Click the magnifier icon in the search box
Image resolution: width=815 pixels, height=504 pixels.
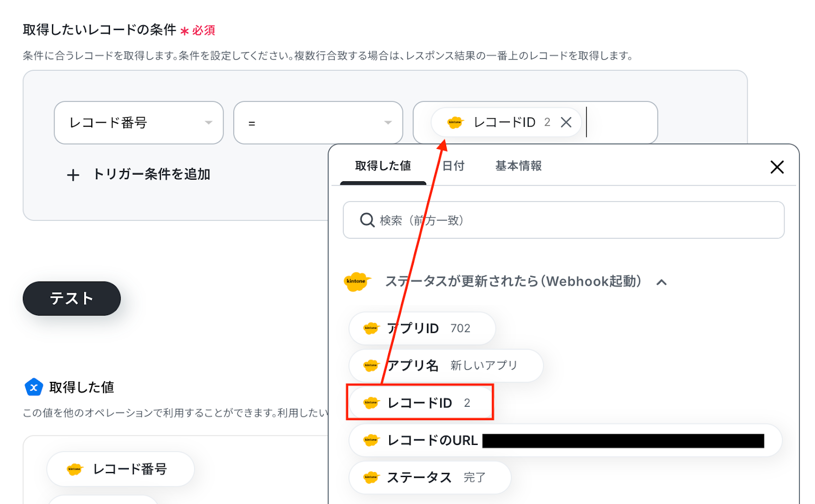pos(367,220)
